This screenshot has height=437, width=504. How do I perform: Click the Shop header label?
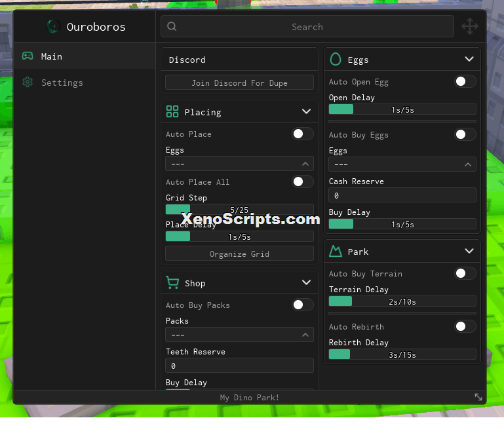(x=195, y=283)
